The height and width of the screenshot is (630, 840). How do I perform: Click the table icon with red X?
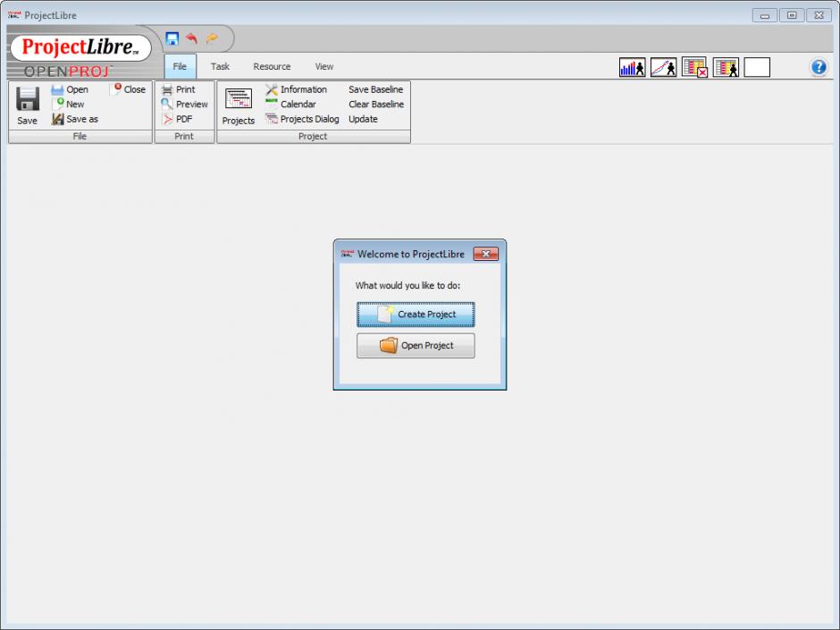tap(694, 68)
